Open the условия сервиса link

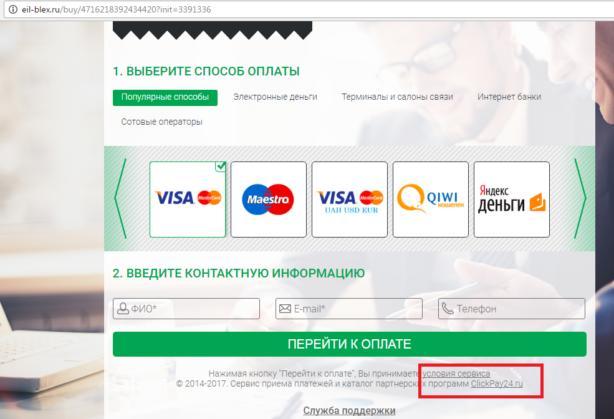[456, 374]
